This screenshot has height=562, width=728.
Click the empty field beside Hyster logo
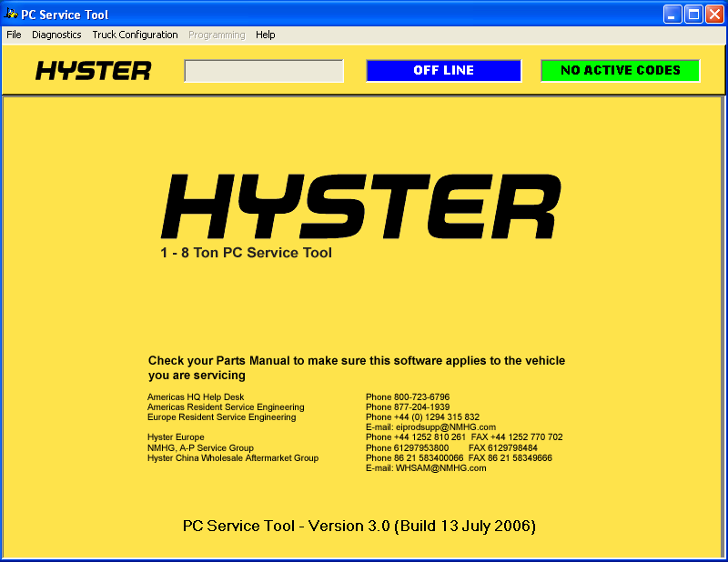point(264,71)
